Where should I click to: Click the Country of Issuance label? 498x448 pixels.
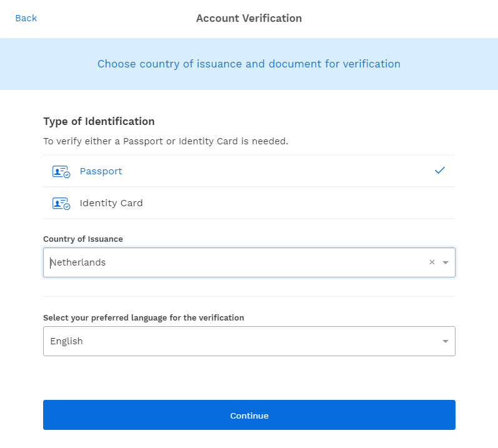83,239
